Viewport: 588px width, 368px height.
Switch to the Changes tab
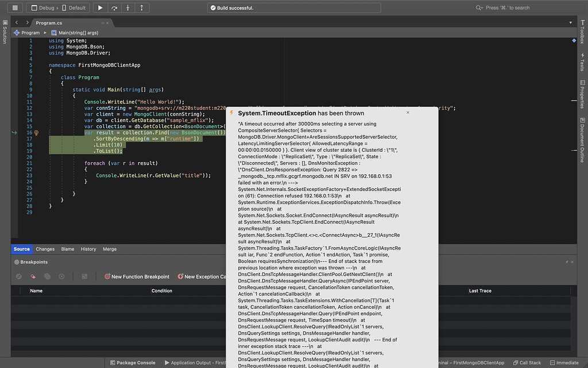click(45, 249)
